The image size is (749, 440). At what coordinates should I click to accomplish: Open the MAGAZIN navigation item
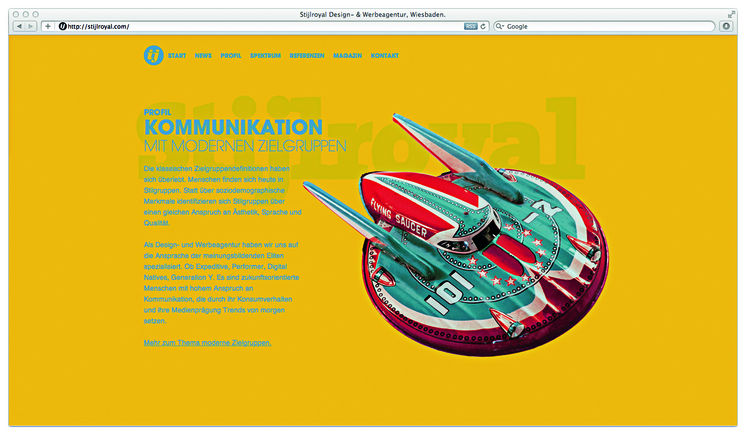pyautogui.click(x=347, y=56)
